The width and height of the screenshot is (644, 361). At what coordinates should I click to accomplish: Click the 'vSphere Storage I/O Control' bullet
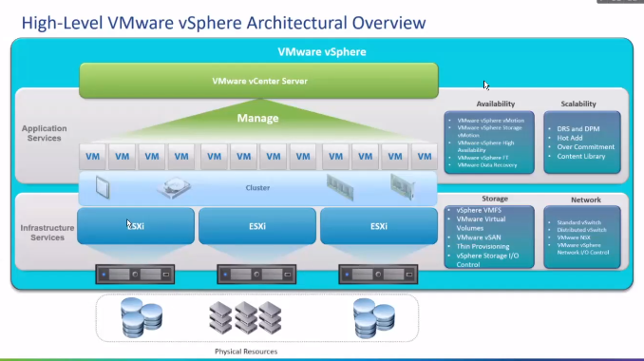(x=487, y=260)
